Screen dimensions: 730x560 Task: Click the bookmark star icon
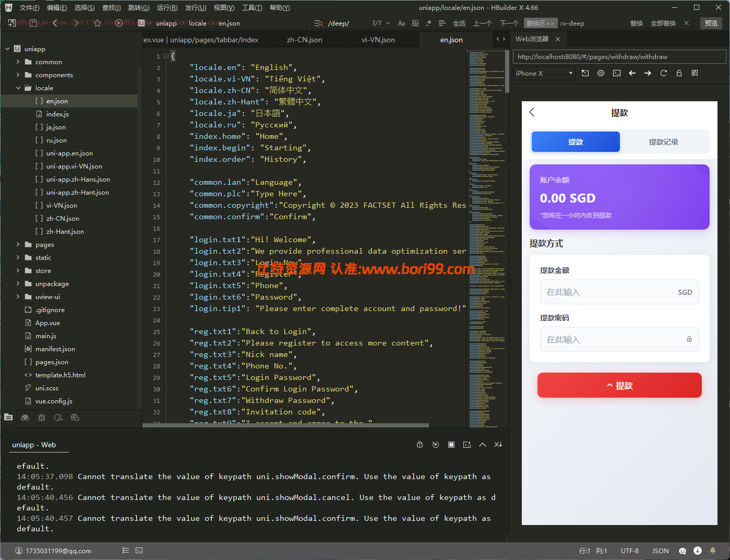[x=98, y=23]
